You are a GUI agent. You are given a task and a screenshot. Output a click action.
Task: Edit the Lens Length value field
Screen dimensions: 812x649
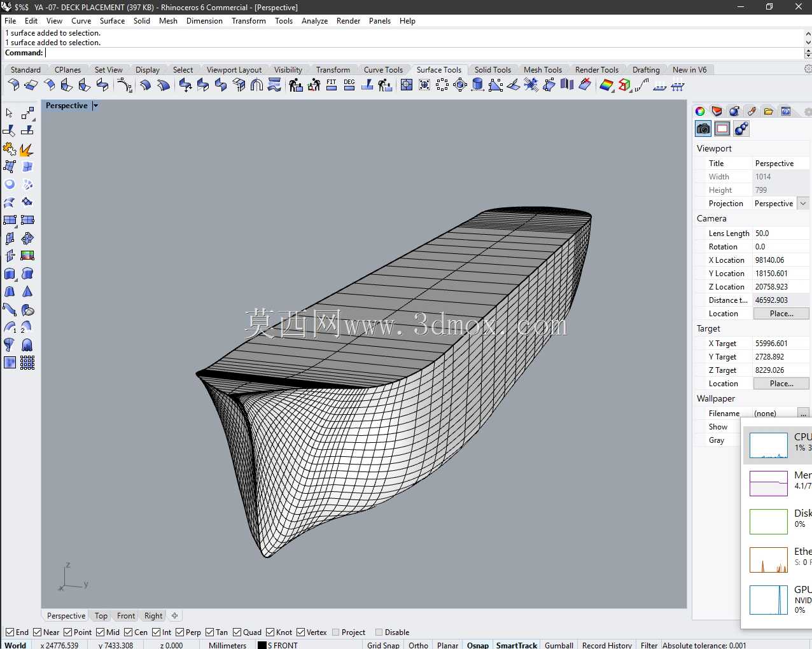tap(781, 234)
